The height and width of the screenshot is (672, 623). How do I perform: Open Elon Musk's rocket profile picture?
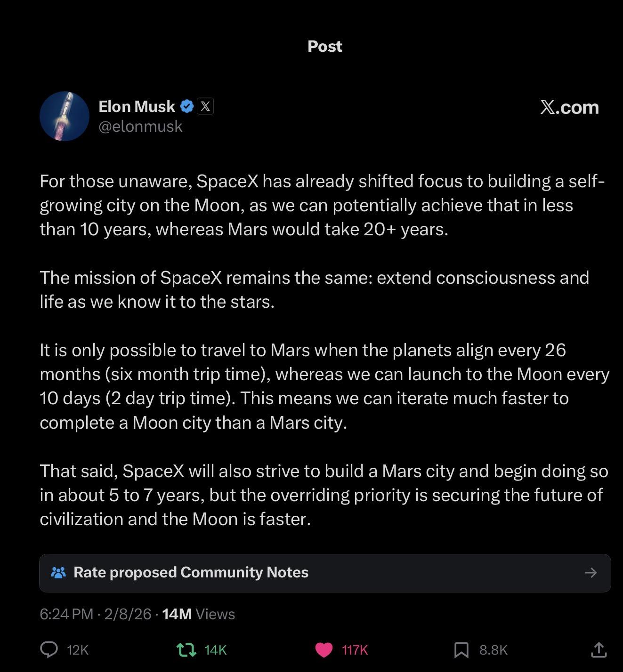[x=65, y=116]
